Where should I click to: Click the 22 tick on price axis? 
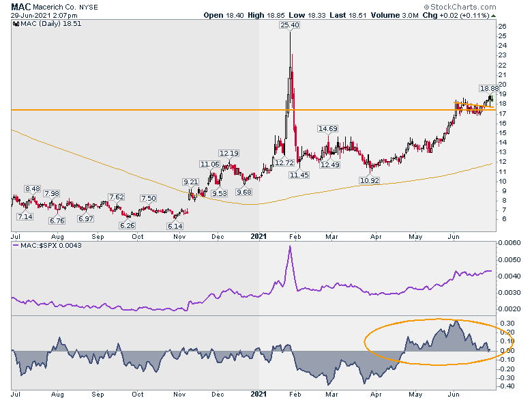pyautogui.click(x=503, y=66)
